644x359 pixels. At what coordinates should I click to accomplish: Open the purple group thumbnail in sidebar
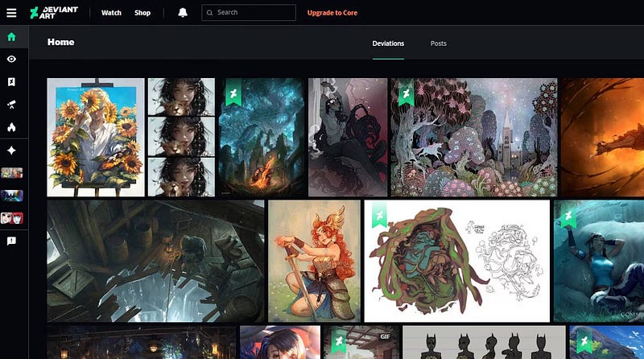pos(11,196)
